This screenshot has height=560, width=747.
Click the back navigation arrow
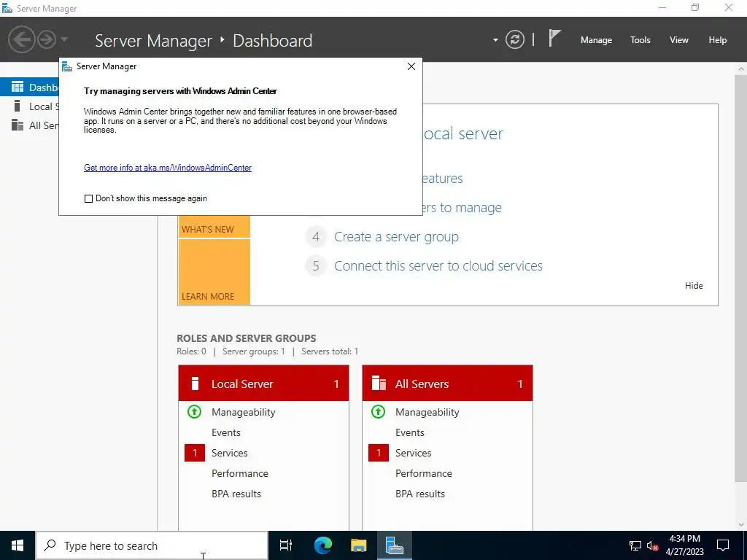click(x=21, y=39)
